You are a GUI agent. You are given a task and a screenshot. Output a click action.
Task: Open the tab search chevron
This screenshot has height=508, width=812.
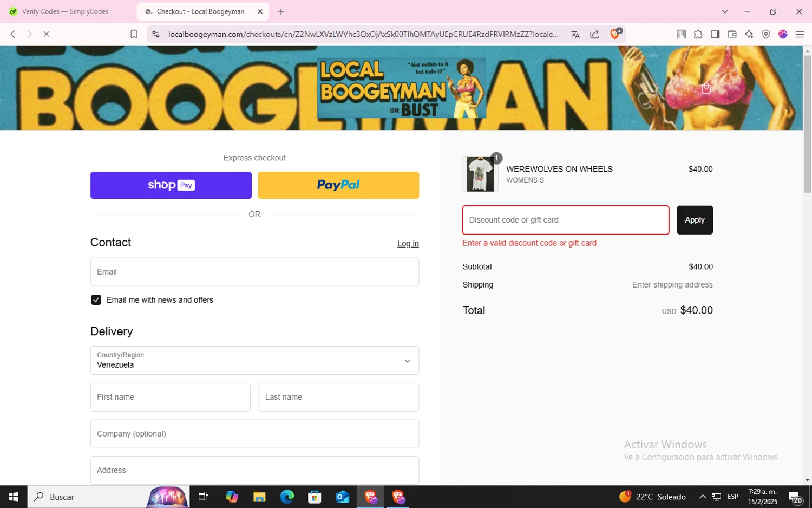point(725,11)
